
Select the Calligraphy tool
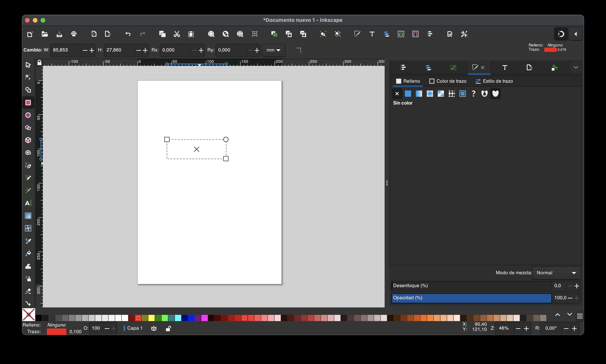tap(28, 190)
